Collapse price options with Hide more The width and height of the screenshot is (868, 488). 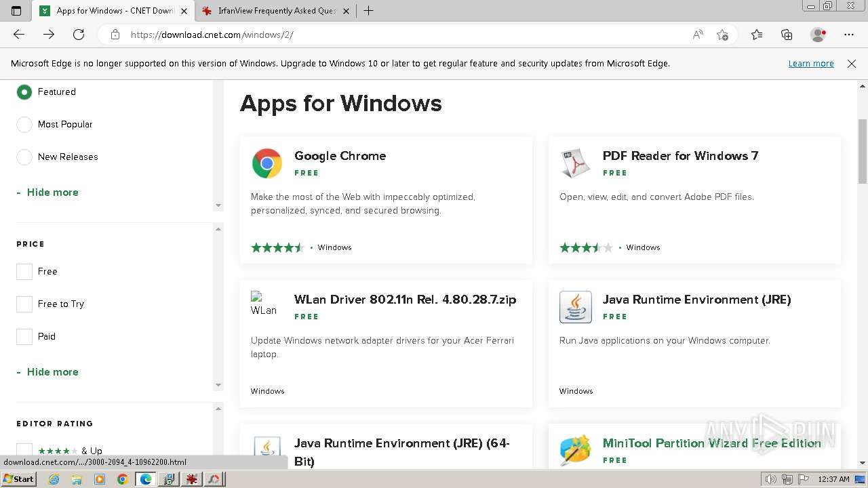(x=47, y=372)
